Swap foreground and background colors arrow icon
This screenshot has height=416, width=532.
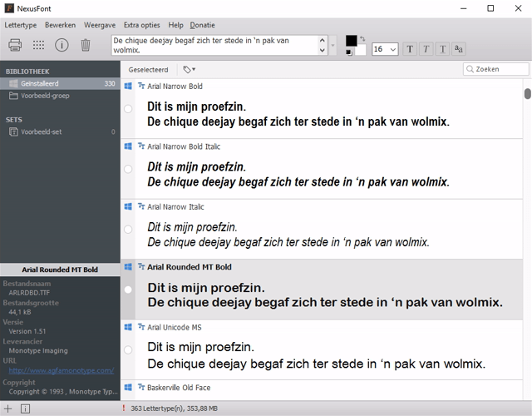362,39
